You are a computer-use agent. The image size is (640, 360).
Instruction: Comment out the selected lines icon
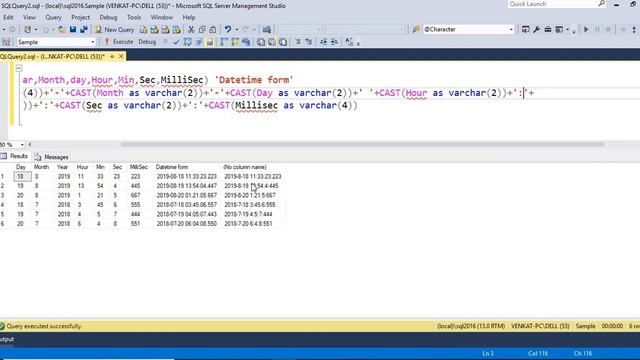pyautogui.click(x=298, y=42)
